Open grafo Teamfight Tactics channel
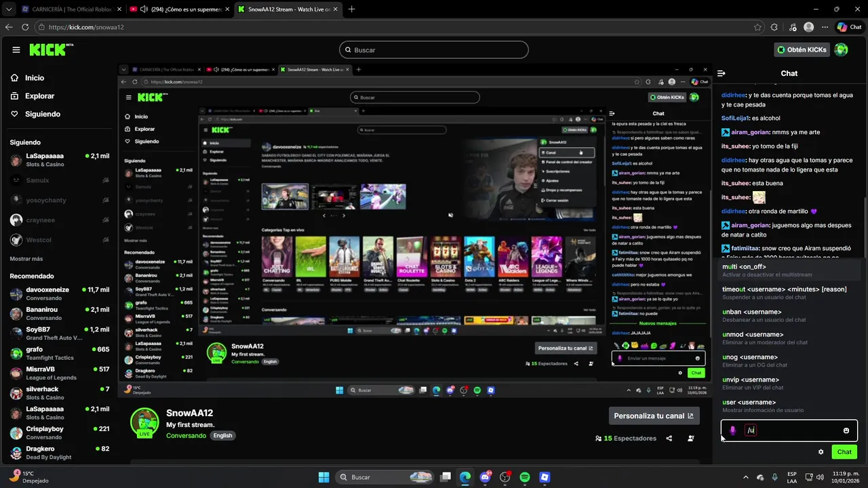This screenshot has height=488, width=868. 60,353
